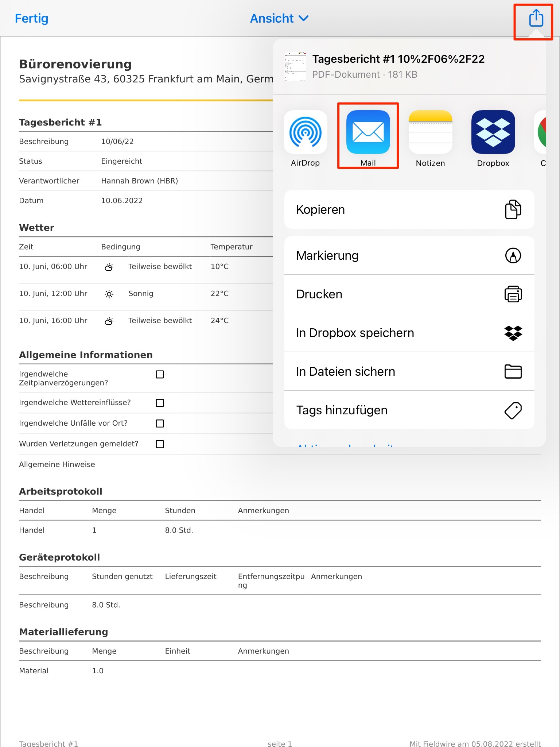Choose In Dropbox speichern
The width and height of the screenshot is (560, 747).
(409, 333)
